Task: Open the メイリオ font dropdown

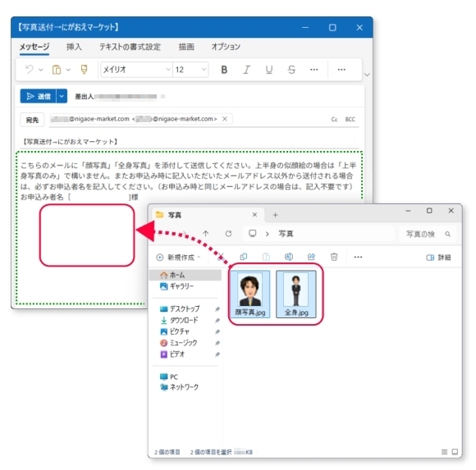Action: point(136,70)
